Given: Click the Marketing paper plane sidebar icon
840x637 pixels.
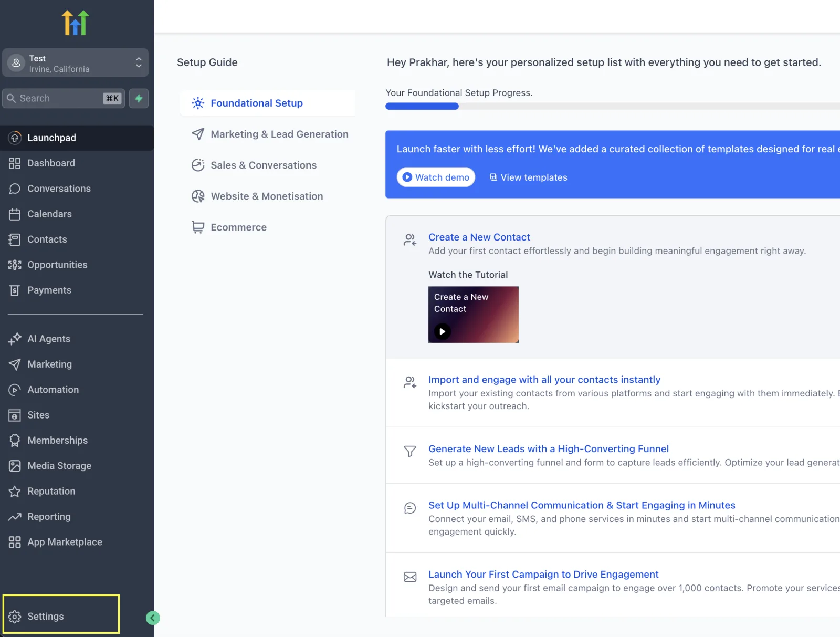Looking at the screenshot, I should (x=15, y=364).
